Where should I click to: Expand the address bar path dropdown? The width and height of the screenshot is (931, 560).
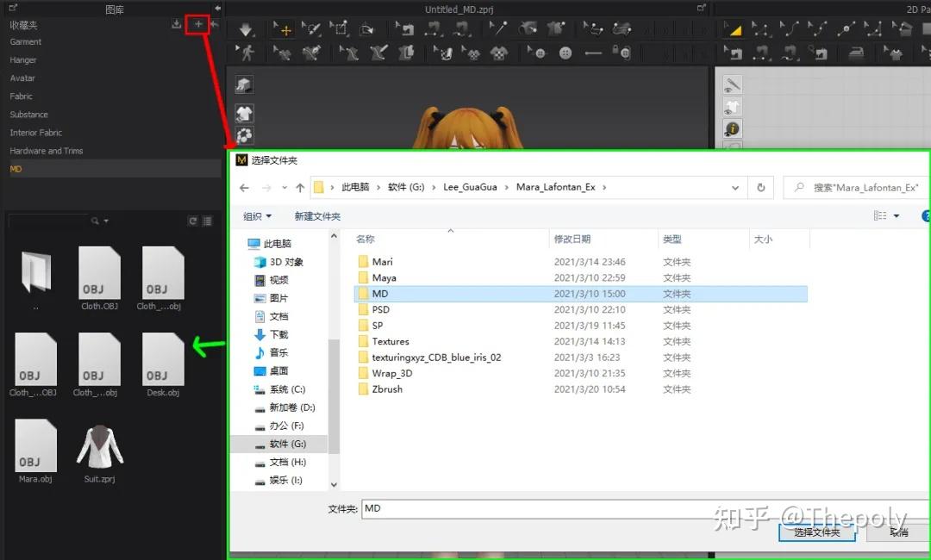(x=735, y=187)
